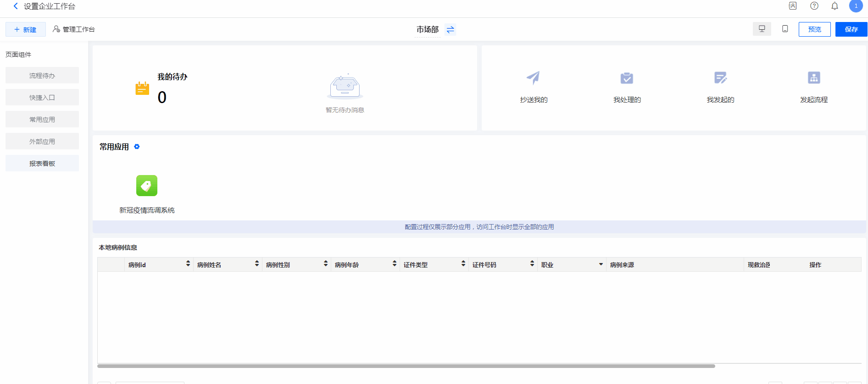Switch to desktop preview mode
This screenshot has height=384, width=868.
(762, 29)
